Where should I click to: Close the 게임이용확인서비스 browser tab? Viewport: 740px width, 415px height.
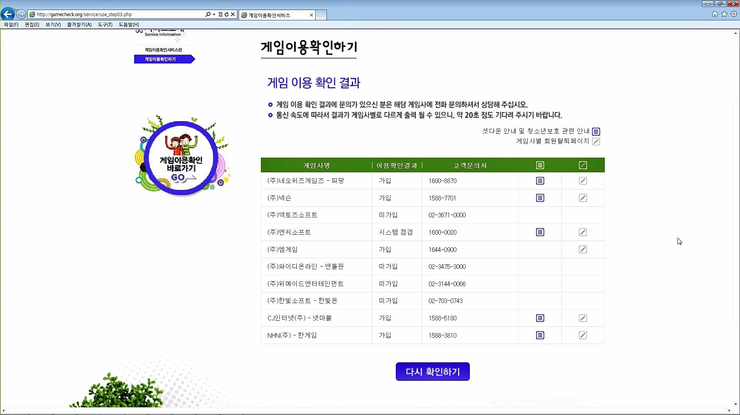coord(311,15)
